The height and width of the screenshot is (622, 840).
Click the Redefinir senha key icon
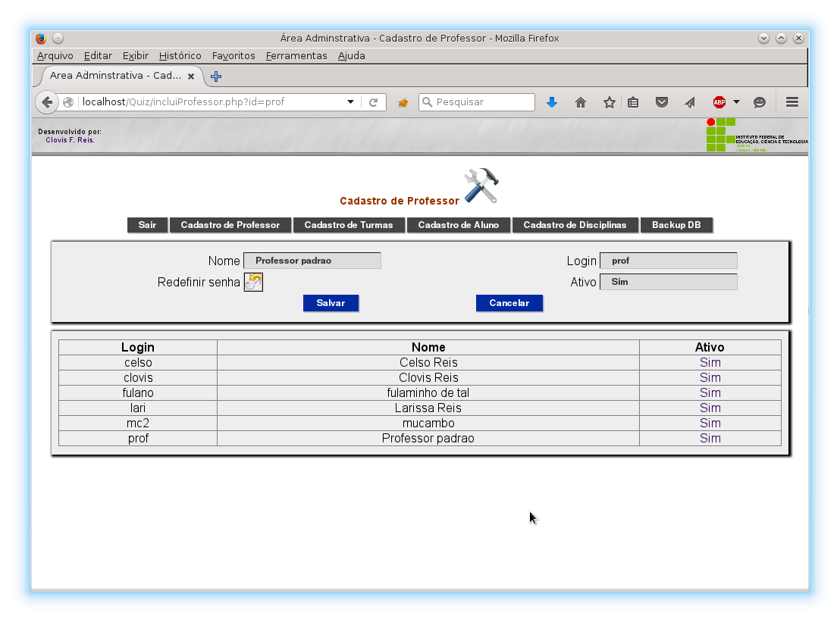(253, 281)
